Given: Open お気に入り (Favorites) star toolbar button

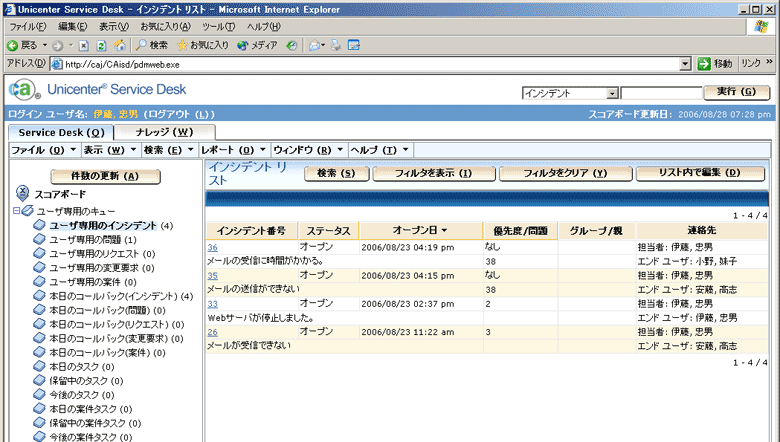Looking at the screenshot, I should [202, 45].
